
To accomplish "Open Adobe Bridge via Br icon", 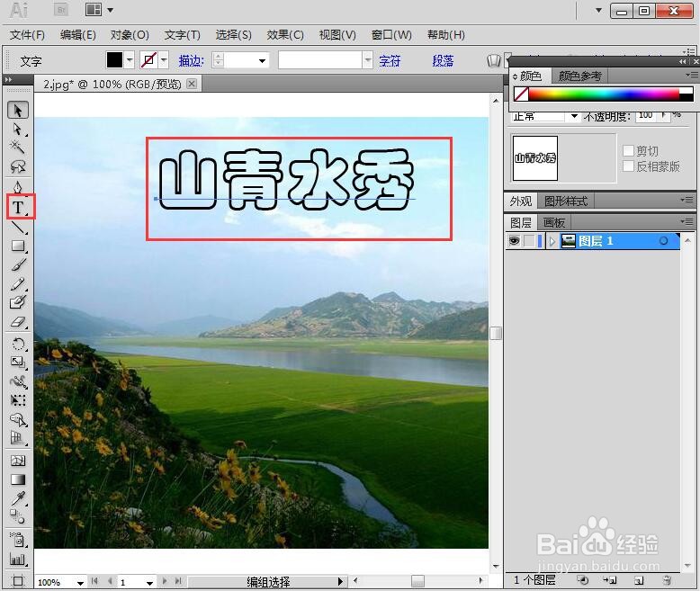I will pyautogui.click(x=61, y=10).
